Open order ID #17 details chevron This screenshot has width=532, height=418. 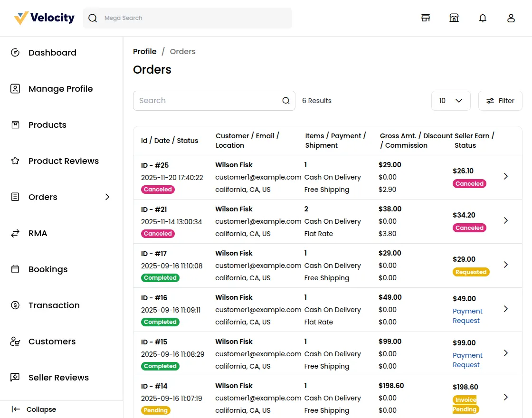(x=506, y=265)
